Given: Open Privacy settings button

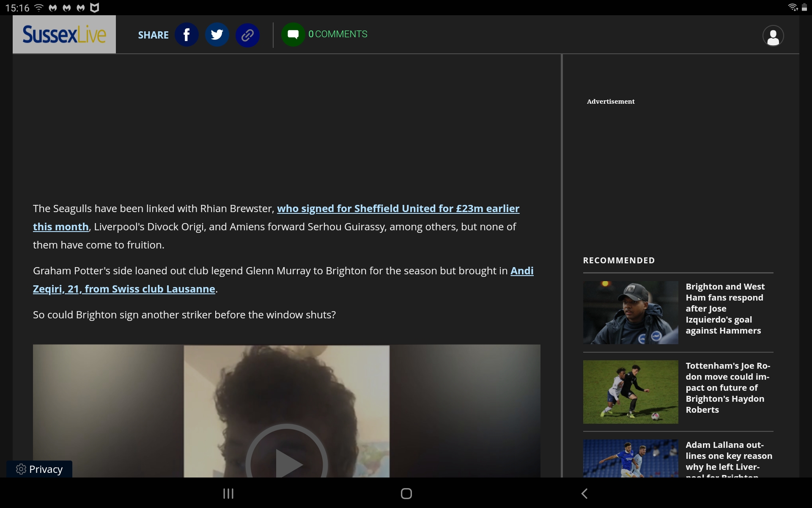Looking at the screenshot, I should tap(39, 469).
